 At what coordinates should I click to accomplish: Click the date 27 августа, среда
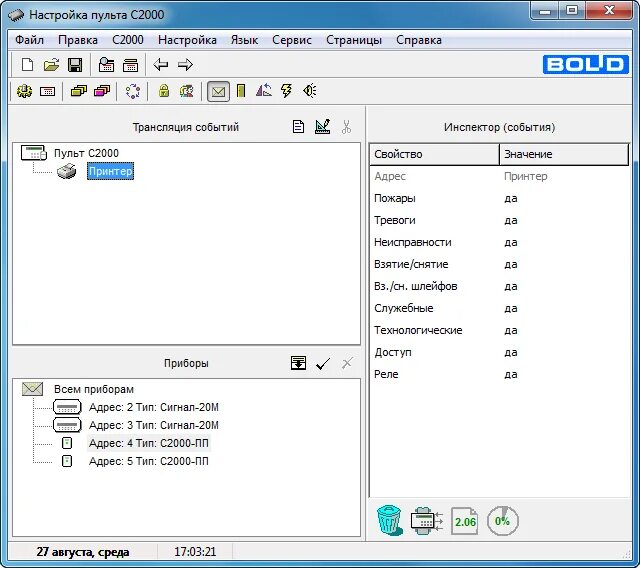point(83,552)
